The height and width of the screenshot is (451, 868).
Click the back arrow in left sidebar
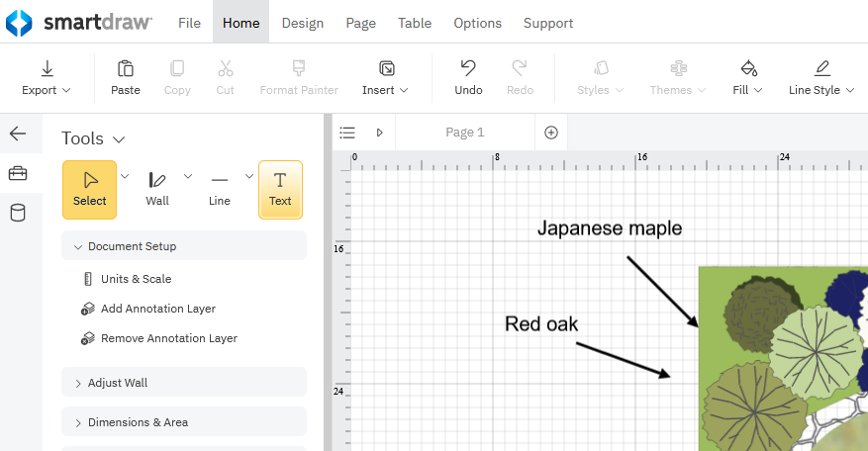(x=18, y=134)
